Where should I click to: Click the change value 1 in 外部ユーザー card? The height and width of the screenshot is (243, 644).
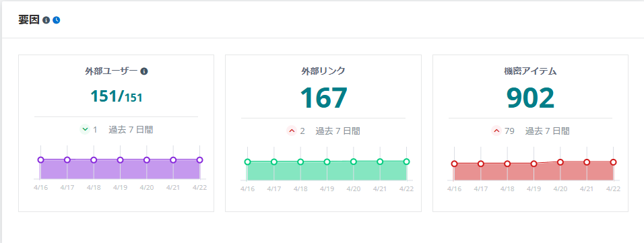95,130
